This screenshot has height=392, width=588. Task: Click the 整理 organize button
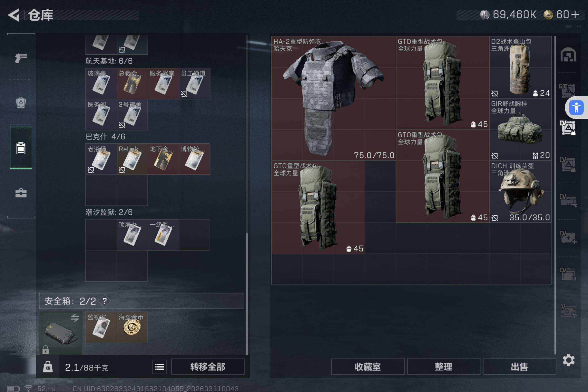443,367
